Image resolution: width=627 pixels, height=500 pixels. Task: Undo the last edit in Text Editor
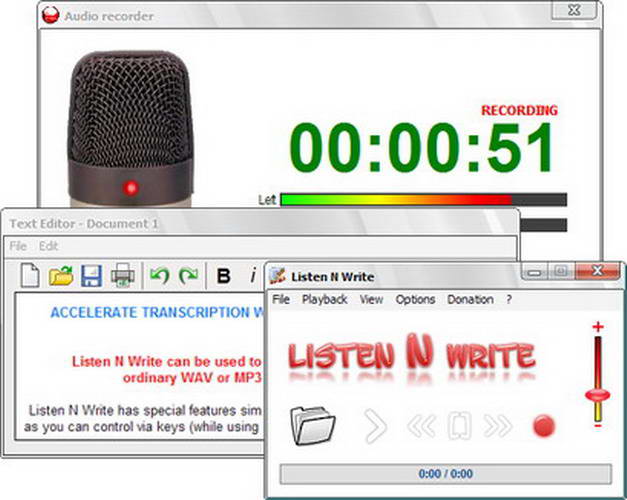coord(160,275)
